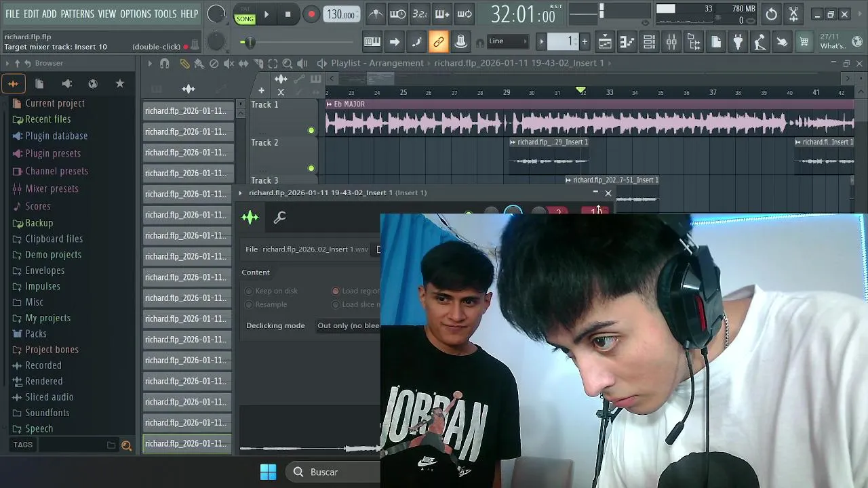Toggle the link (multilink to controllers) icon
Viewport: 868px width, 488px height.
(x=439, y=42)
